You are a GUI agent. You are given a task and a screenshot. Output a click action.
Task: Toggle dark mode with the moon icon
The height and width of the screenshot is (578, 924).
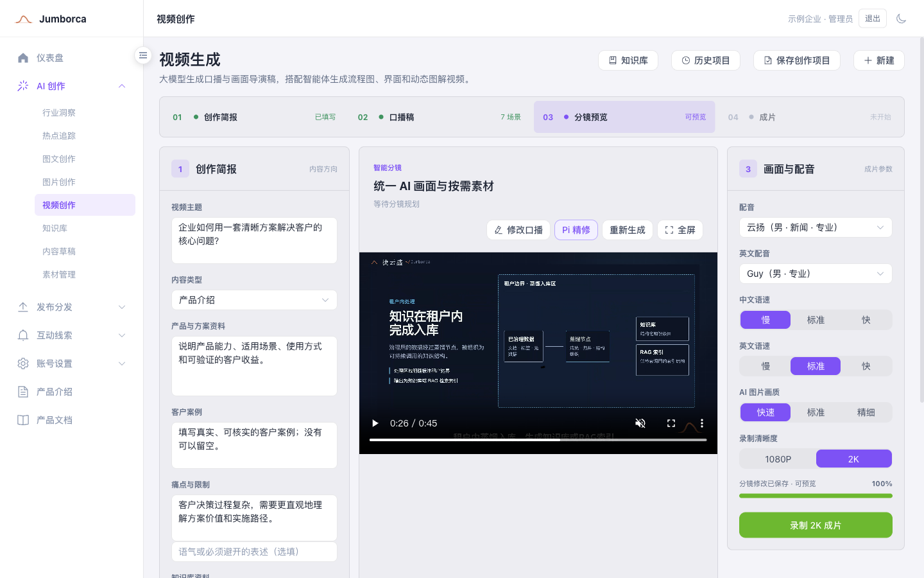pyautogui.click(x=902, y=19)
